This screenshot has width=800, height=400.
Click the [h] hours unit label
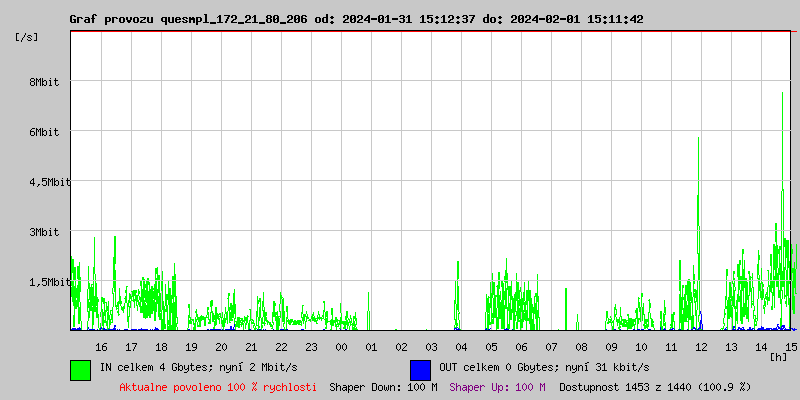pos(778,357)
